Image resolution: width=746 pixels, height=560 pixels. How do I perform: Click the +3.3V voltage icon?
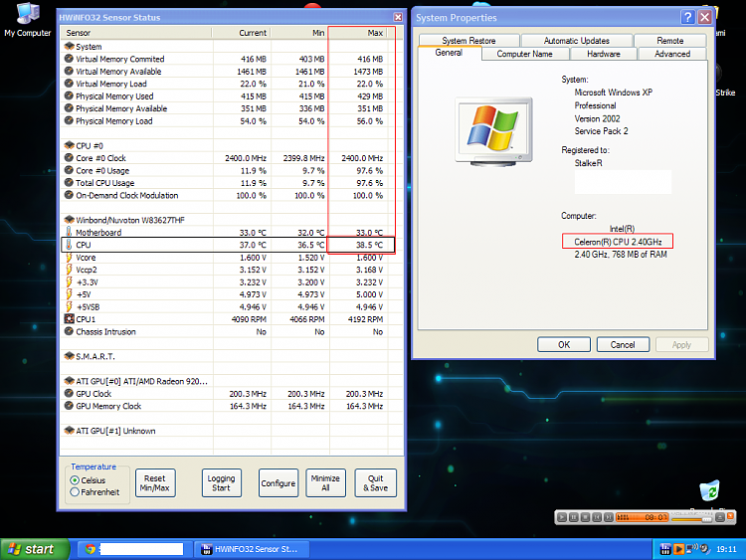(x=69, y=282)
